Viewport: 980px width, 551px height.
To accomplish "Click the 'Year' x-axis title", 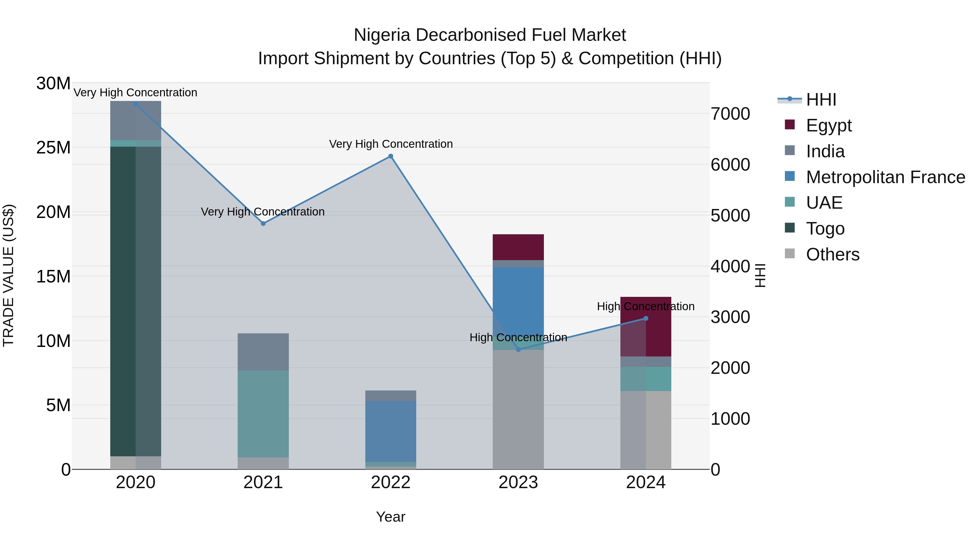I will (x=391, y=517).
